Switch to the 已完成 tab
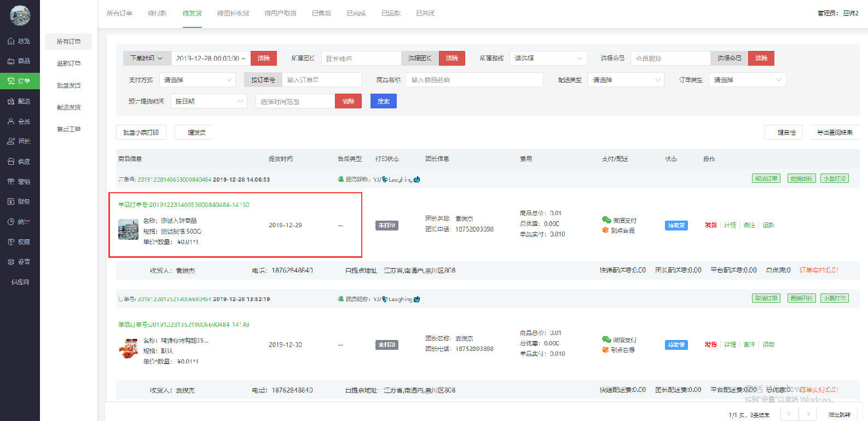The height and width of the screenshot is (421, 868). pyautogui.click(x=356, y=13)
